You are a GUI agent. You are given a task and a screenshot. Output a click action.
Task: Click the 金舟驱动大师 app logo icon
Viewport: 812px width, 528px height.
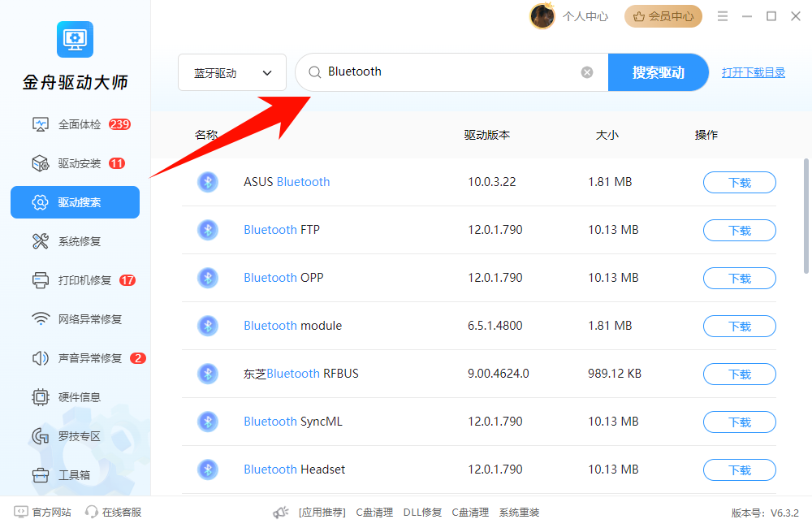click(x=75, y=39)
